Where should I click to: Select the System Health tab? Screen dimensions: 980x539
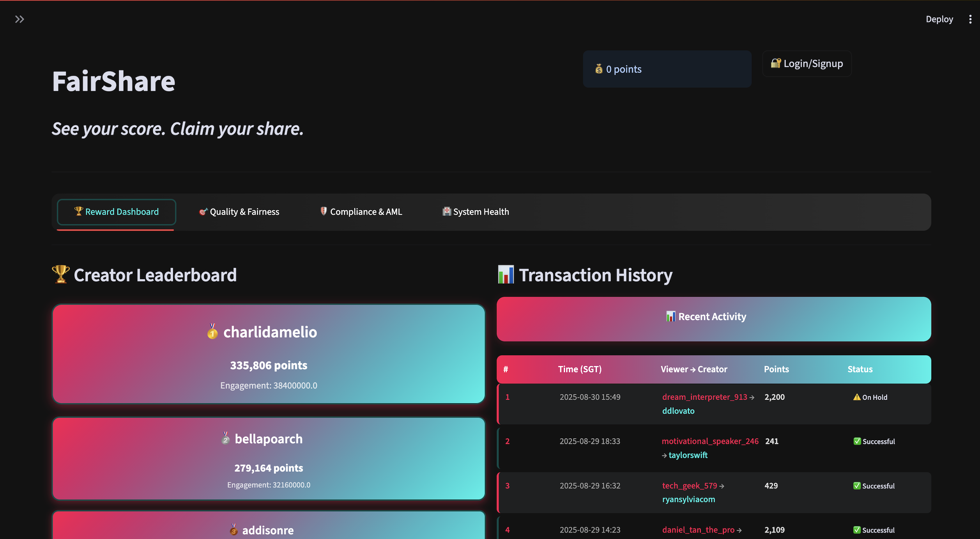(x=476, y=212)
